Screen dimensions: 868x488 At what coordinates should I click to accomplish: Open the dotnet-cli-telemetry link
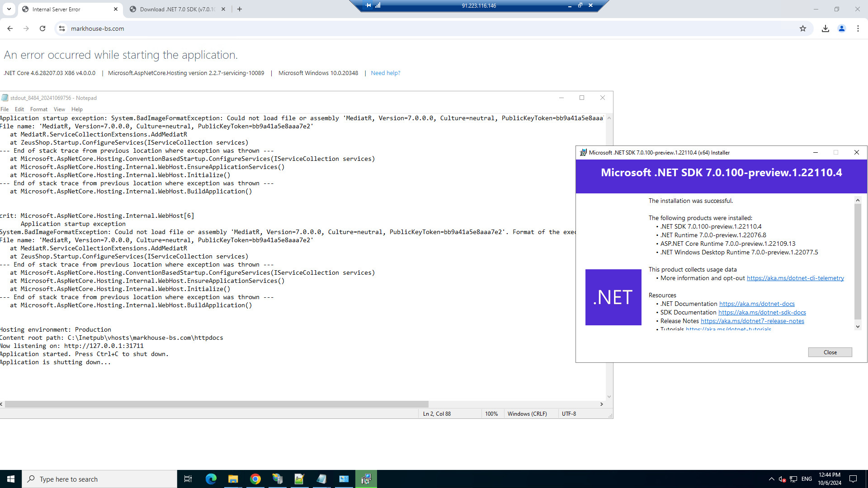(795, 278)
